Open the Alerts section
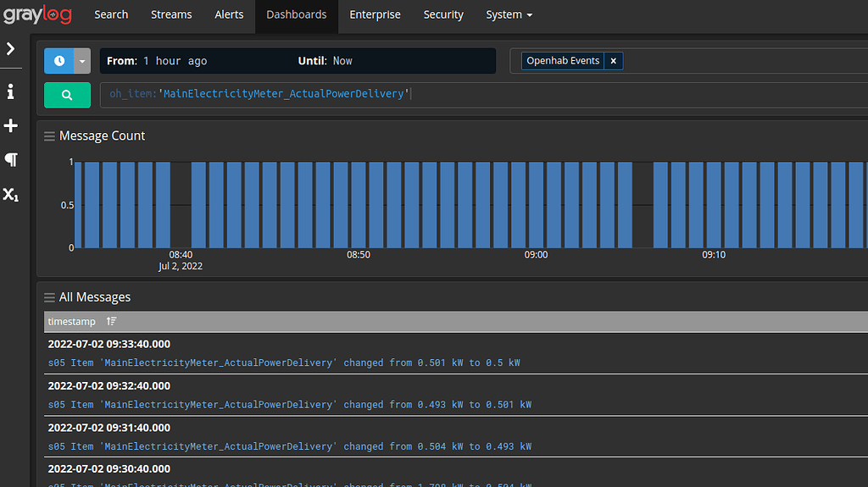 point(229,15)
